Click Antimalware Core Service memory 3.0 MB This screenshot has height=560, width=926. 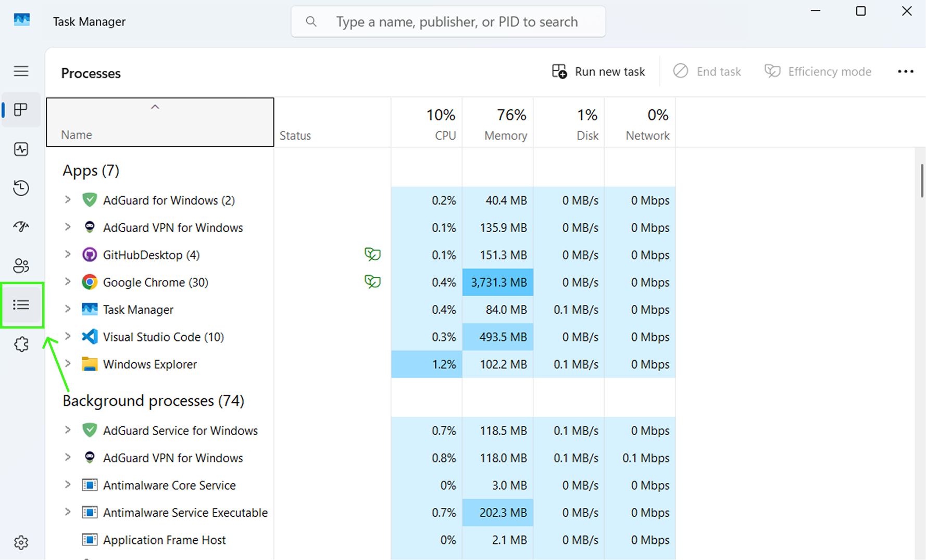coord(497,485)
